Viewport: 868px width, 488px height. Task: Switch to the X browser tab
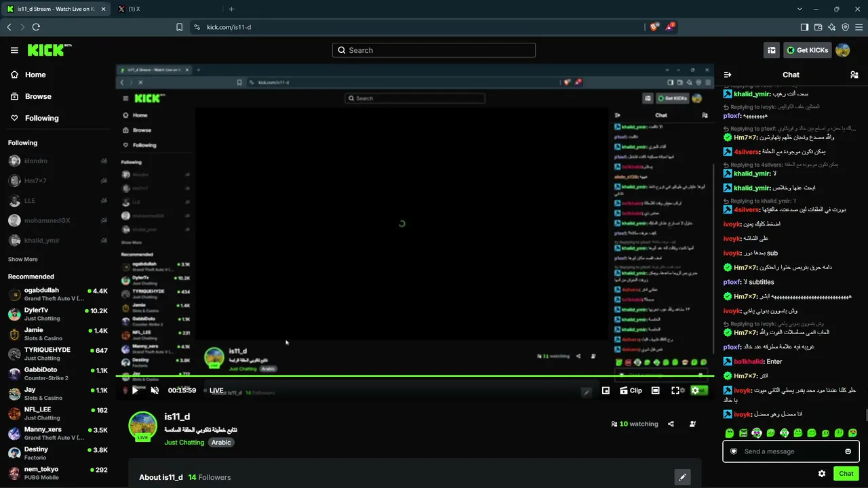[166, 9]
